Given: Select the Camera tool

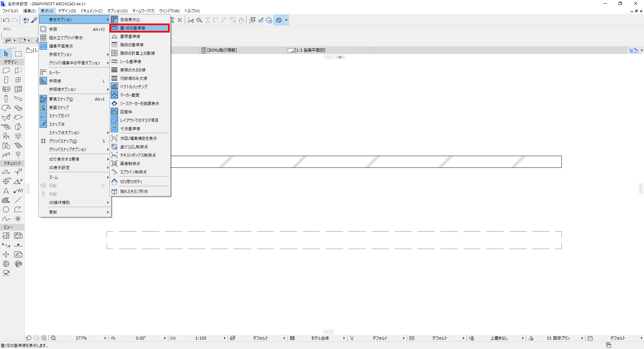Looking at the screenshot, I should pos(6,273).
